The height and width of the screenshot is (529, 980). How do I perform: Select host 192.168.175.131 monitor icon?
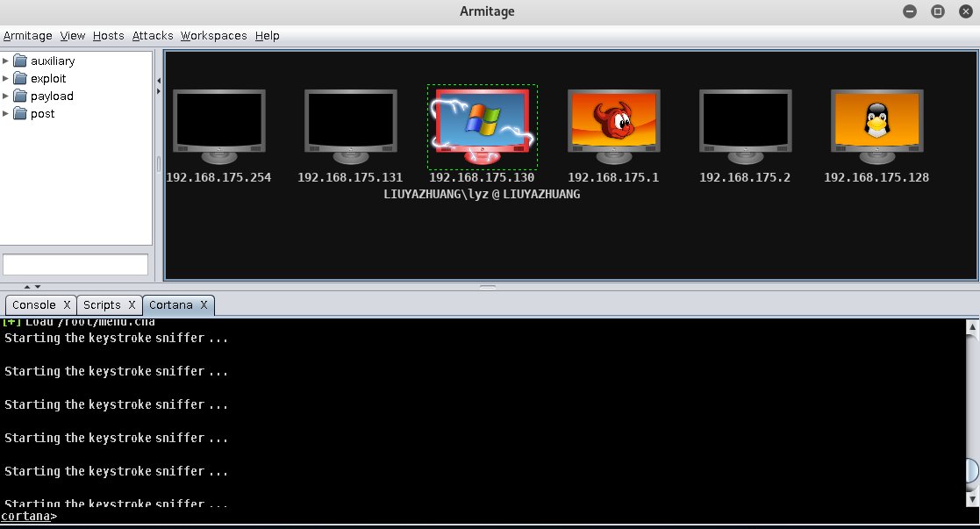[x=351, y=127]
